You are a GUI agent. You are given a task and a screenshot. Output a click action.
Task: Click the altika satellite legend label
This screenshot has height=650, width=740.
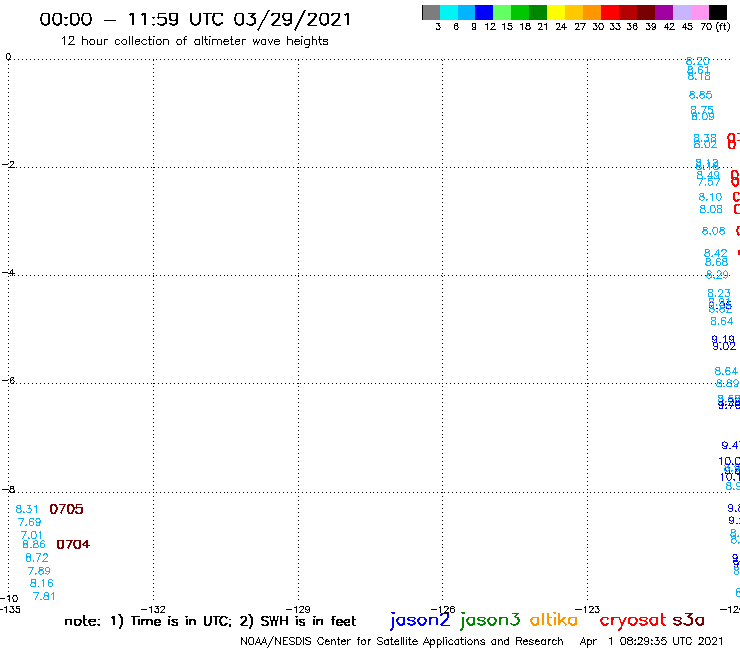coord(554,620)
